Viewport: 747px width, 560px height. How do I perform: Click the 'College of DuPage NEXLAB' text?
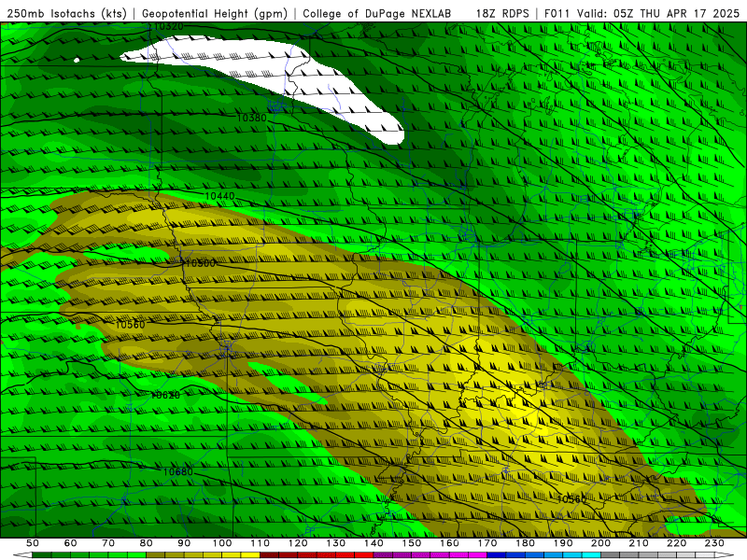tap(377, 14)
